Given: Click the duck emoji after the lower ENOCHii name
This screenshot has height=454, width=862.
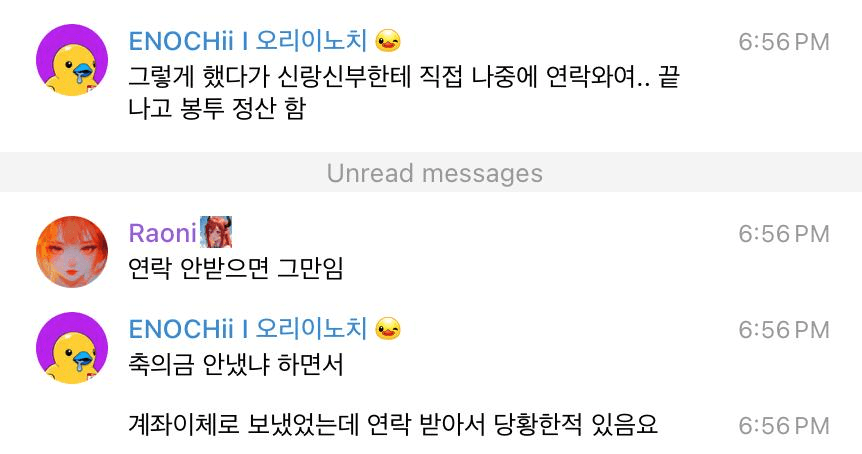Looking at the screenshot, I should [x=388, y=329].
